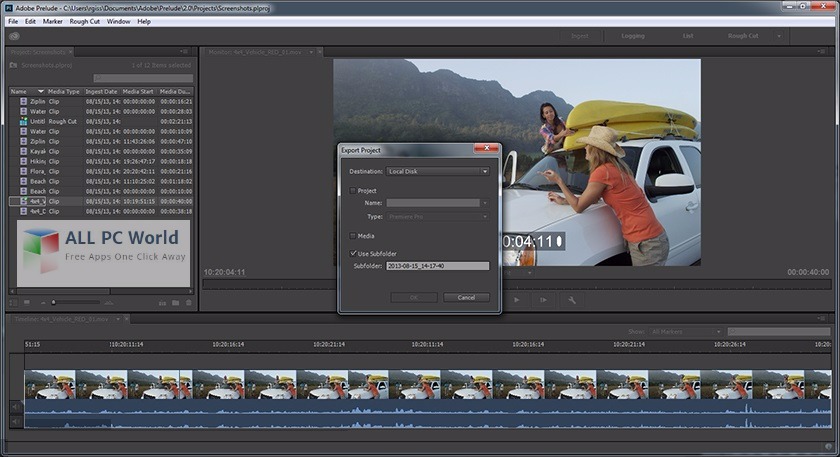The width and height of the screenshot is (840, 457).
Task: Click the trash delete icon in Project panel
Action: pos(188,302)
